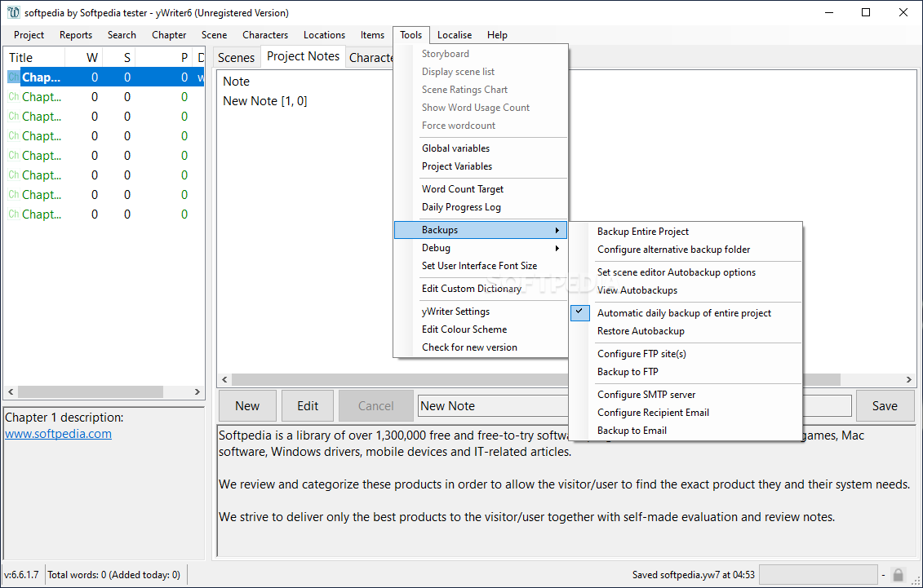Open Configure Recipient Email

pyautogui.click(x=686, y=413)
